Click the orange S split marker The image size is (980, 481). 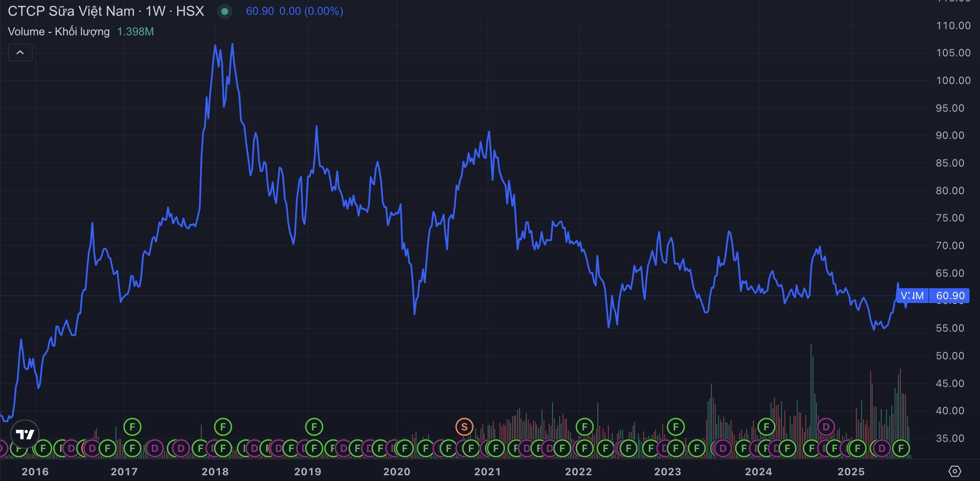[464, 427]
